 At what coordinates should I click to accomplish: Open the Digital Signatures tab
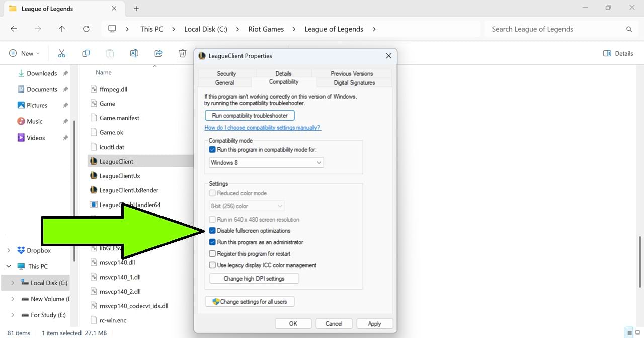(x=354, y=82)
